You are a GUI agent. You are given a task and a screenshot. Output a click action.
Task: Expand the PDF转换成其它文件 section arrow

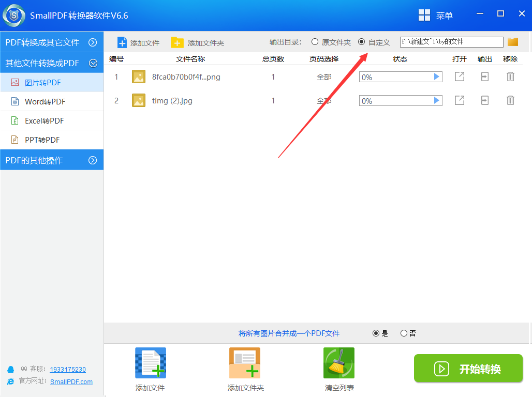click(93, 42)
